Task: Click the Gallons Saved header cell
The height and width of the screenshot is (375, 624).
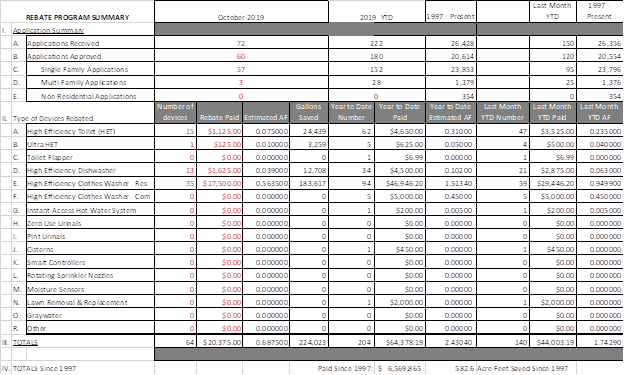Action: pyautogui.click(x=308, y=112)
